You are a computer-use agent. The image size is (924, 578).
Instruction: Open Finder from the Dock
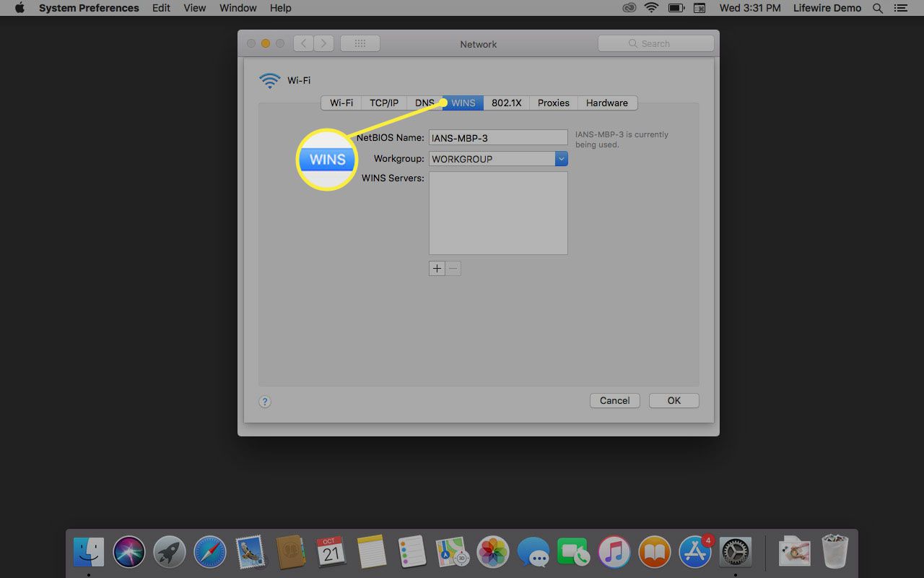pos(89,553)
